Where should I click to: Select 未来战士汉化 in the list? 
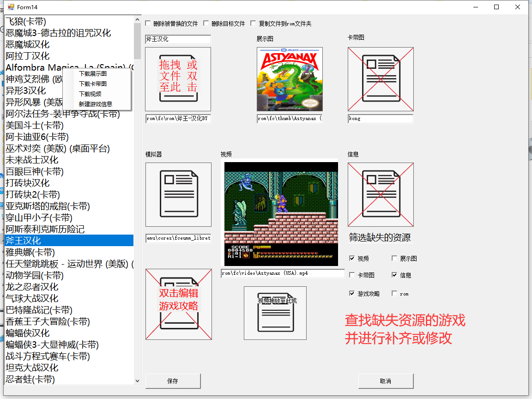[x=69, y=160]
